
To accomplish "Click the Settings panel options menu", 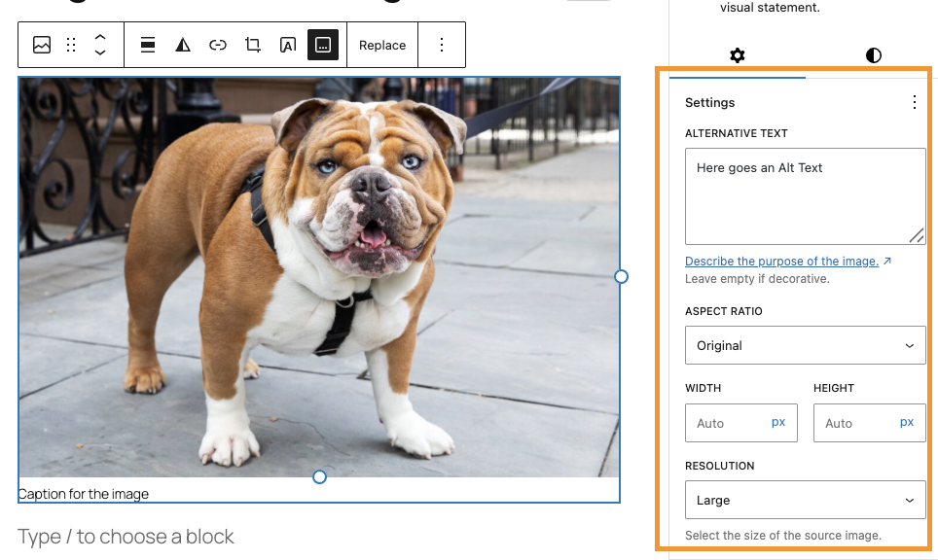I will pyautogui.click(x=914, y=102).
